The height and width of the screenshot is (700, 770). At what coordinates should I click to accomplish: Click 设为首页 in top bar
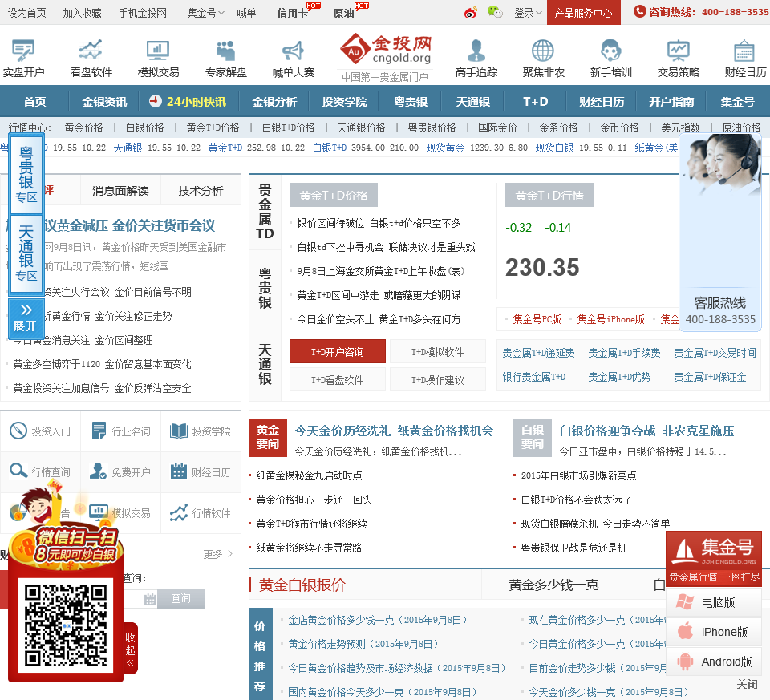click(x=27, y=13)
